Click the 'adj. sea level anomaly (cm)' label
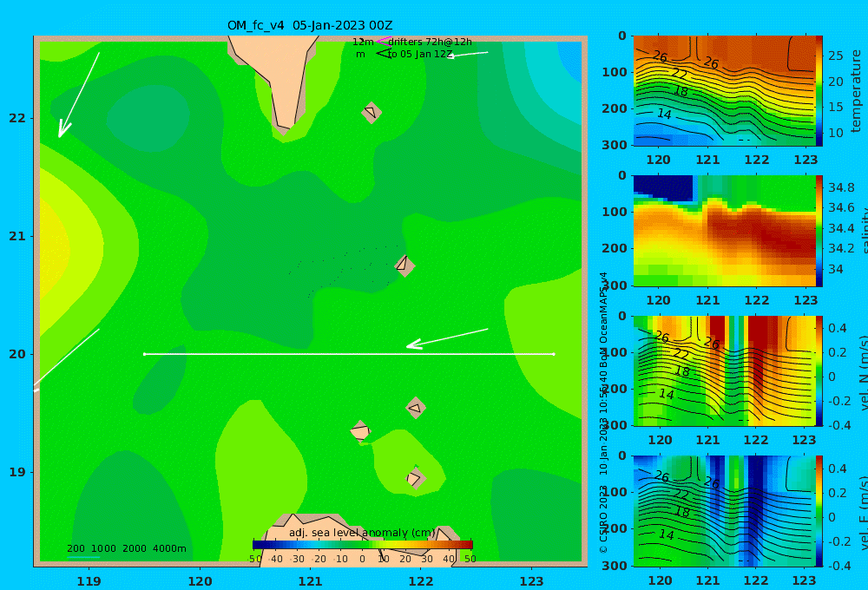 [x=362, y=533]
